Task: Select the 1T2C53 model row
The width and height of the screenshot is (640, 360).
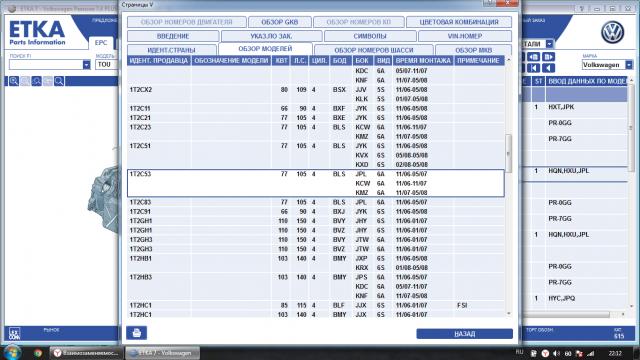Action: tap(316, 183)
